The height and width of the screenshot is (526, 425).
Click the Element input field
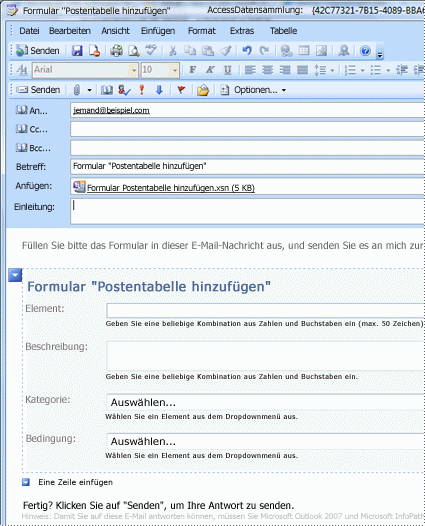coord(265,310)
